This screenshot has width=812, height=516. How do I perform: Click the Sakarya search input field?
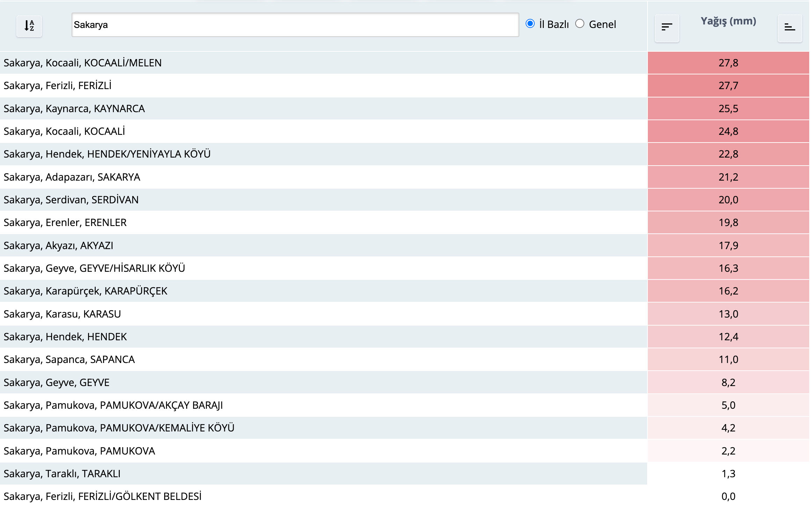tap(295, 25)
